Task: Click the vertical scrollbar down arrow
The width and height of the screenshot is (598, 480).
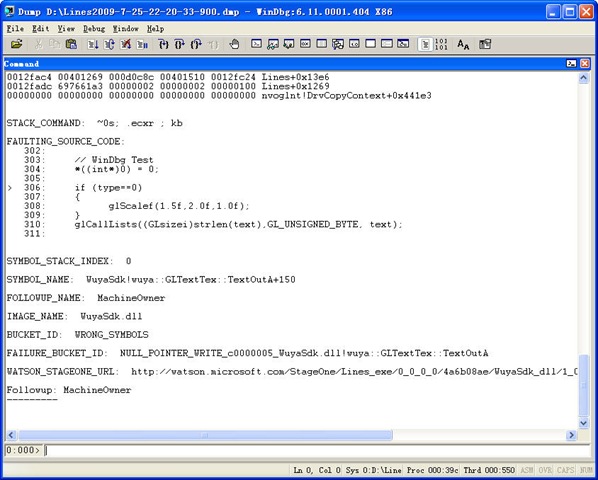Action: pyautogui.click(x=584, y=423)
